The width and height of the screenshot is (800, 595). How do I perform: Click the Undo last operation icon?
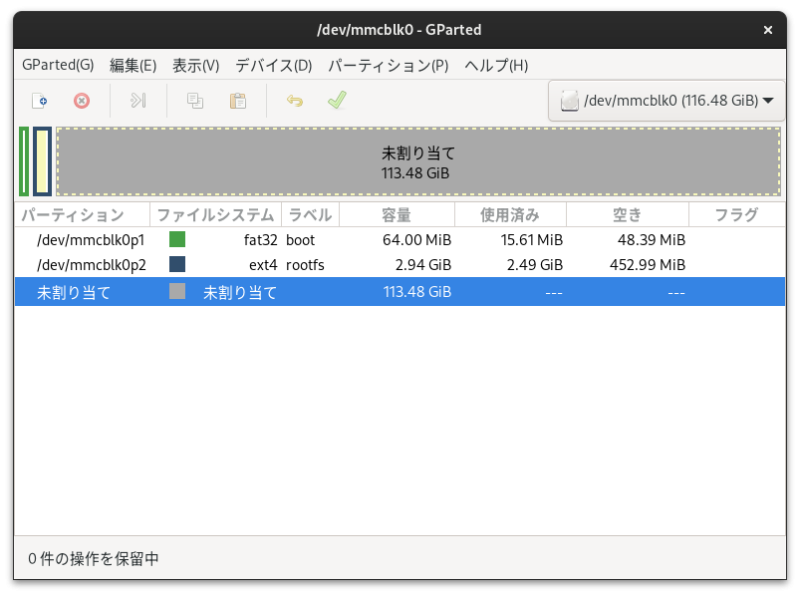pos(294,101)
